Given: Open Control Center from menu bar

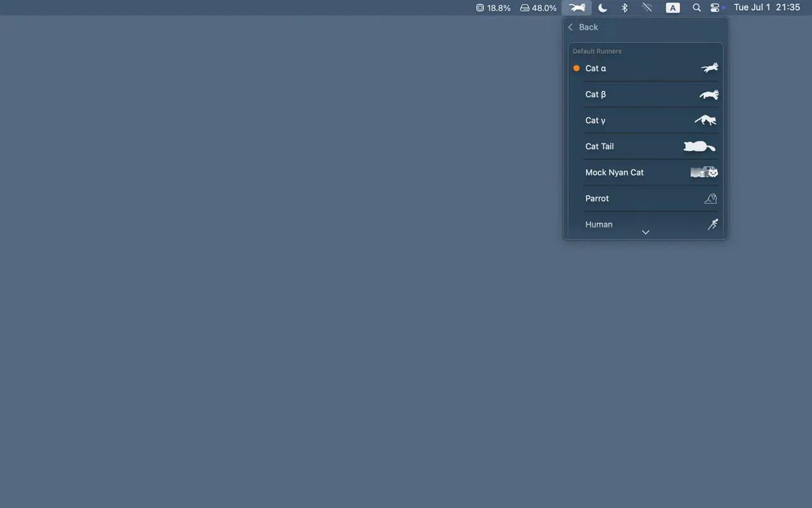Looking at the screenshot, I should tap(715, 8).
